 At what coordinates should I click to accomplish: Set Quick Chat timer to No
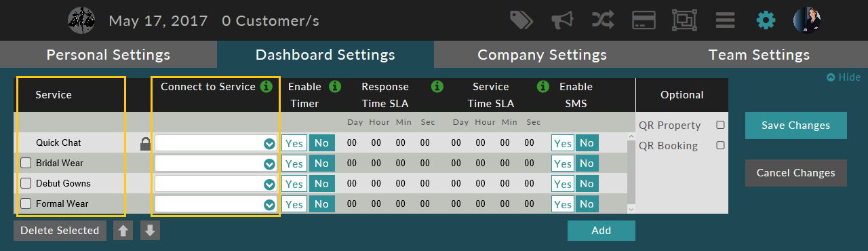(321, 143)
